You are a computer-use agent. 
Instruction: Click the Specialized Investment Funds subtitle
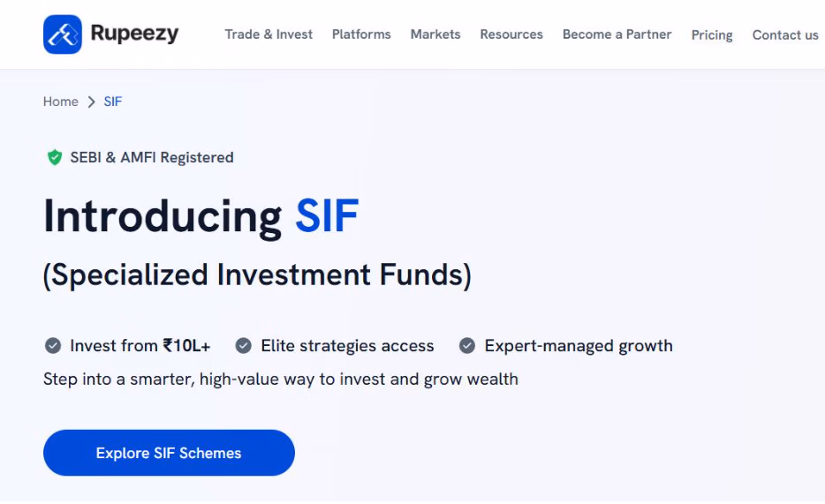(257, 275)
